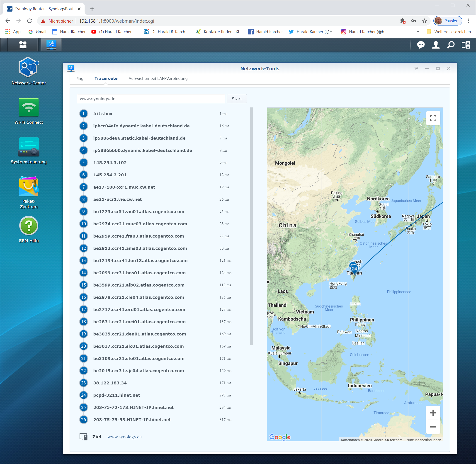Open Aufwachen bei LAN-Verbindung tab
The height and width of the screenshot is (464, 476).
point(158,78)
